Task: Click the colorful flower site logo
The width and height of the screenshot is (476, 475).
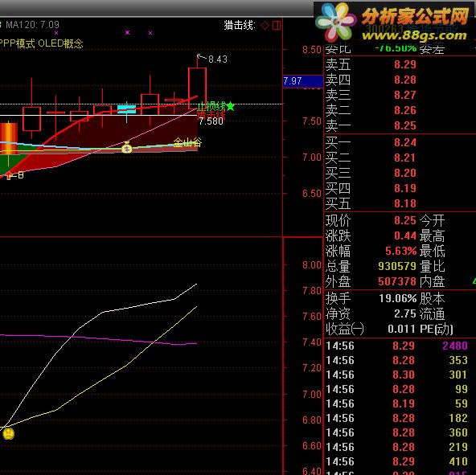Action: click(x=335, y=21)
